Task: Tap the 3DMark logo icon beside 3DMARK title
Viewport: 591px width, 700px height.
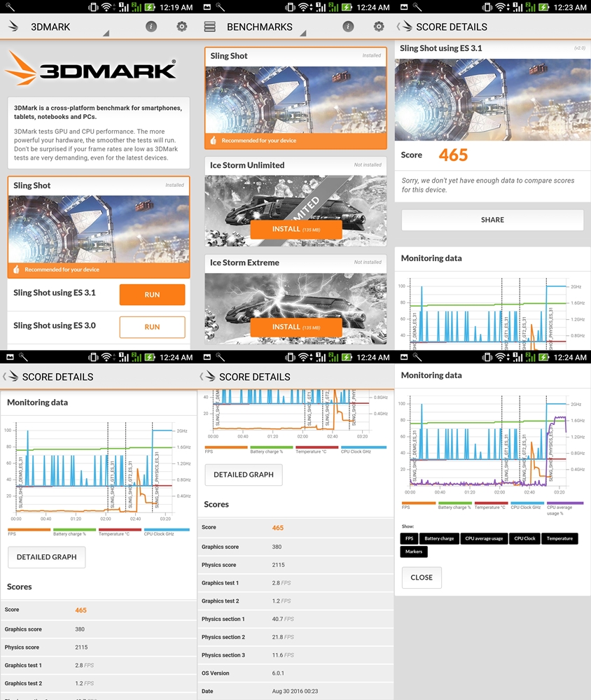Action: click(x=13, y=27)
